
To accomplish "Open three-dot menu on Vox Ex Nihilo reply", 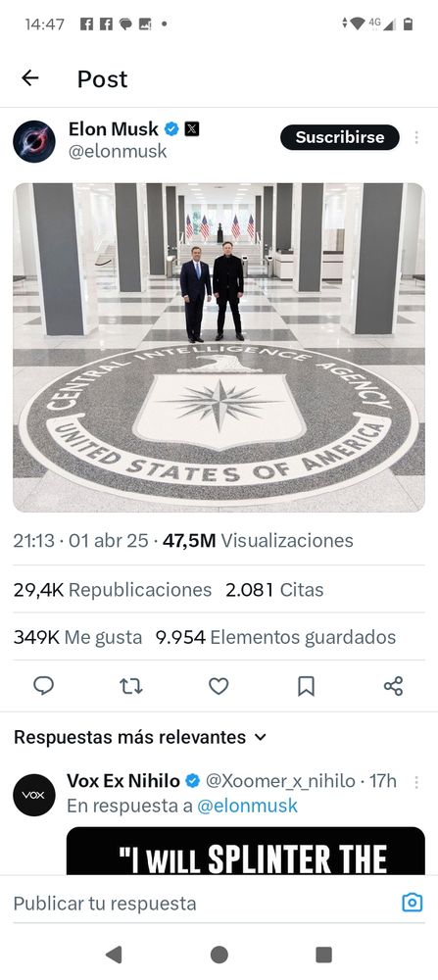I will [416, 782].
